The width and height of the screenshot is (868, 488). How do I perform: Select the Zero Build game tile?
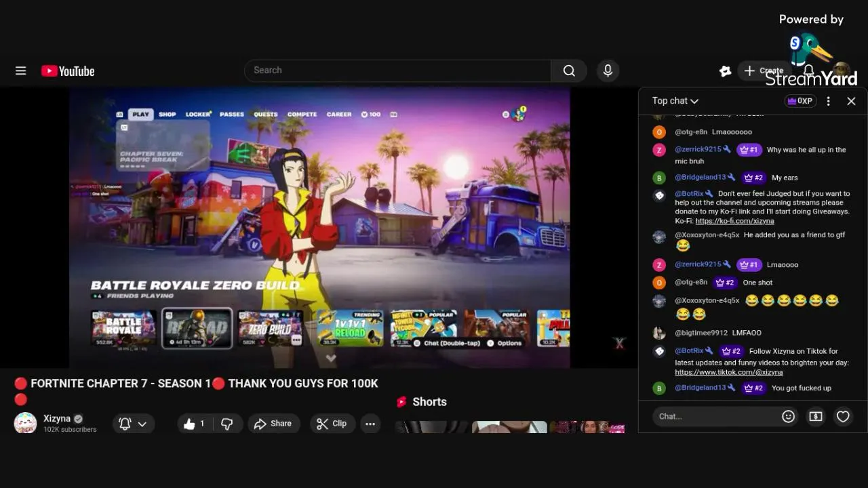coord(270,328)
